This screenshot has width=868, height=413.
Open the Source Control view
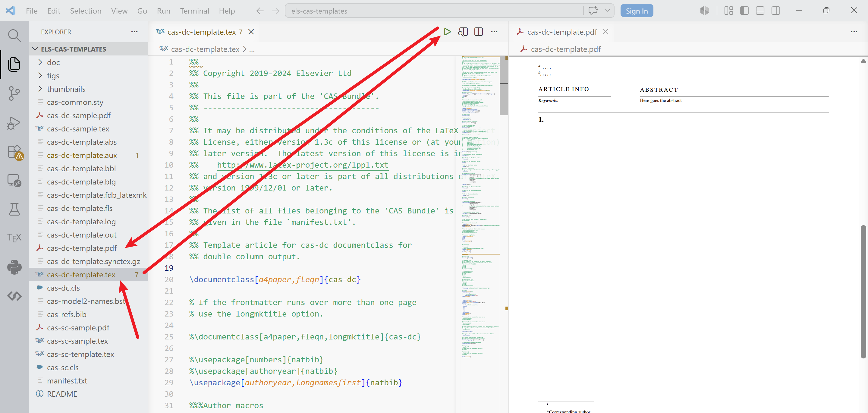tap(14, 93)
